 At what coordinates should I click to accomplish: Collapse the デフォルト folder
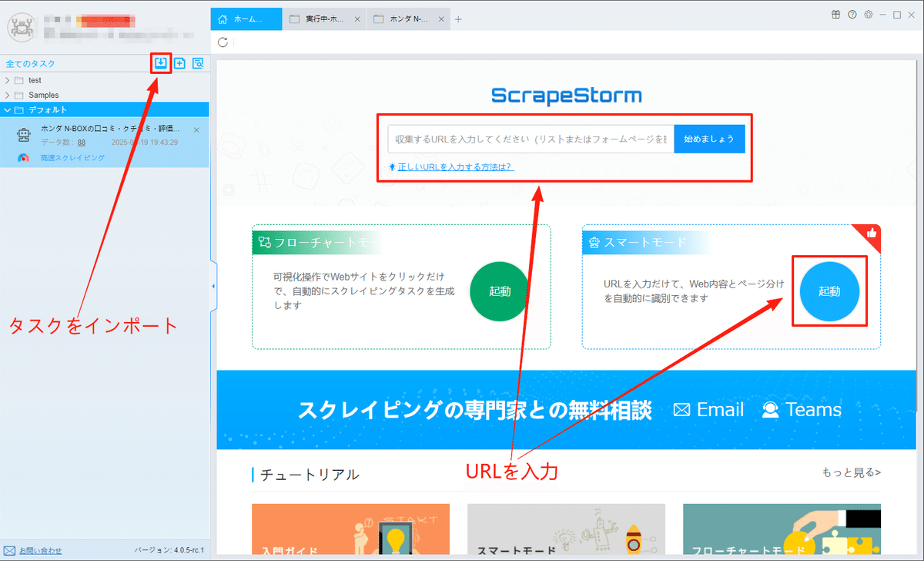click(8, 110)
